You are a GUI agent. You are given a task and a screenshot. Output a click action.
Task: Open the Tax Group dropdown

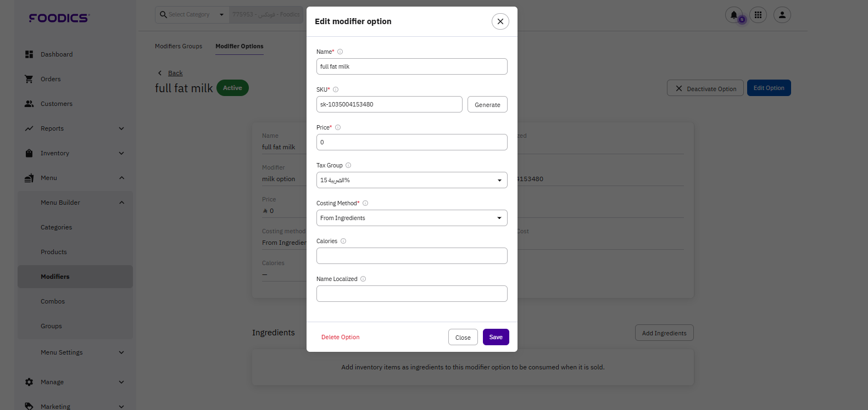click(x=411, y=180)
